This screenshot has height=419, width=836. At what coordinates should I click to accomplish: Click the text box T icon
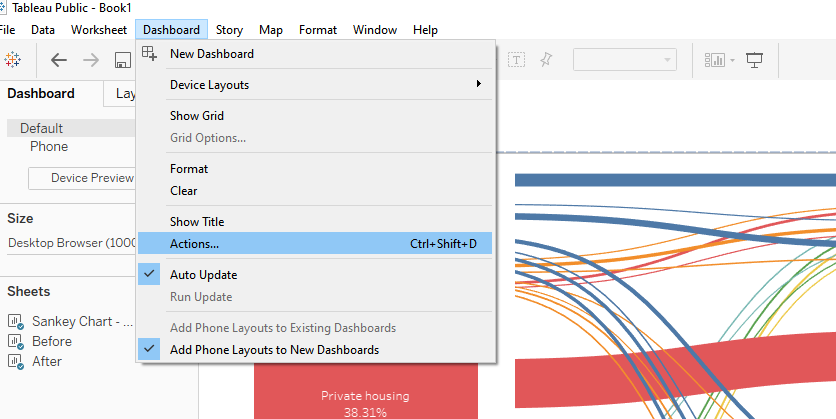coord(516,60)
